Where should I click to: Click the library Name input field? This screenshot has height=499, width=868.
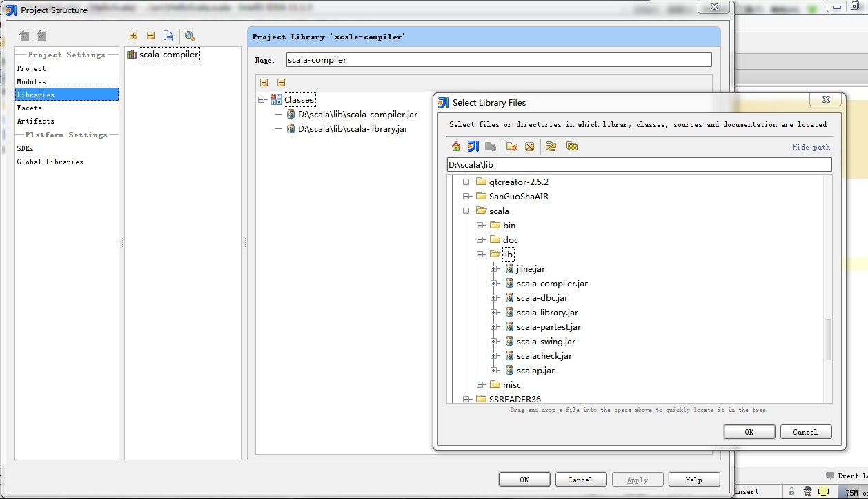[x=498, y=60]
